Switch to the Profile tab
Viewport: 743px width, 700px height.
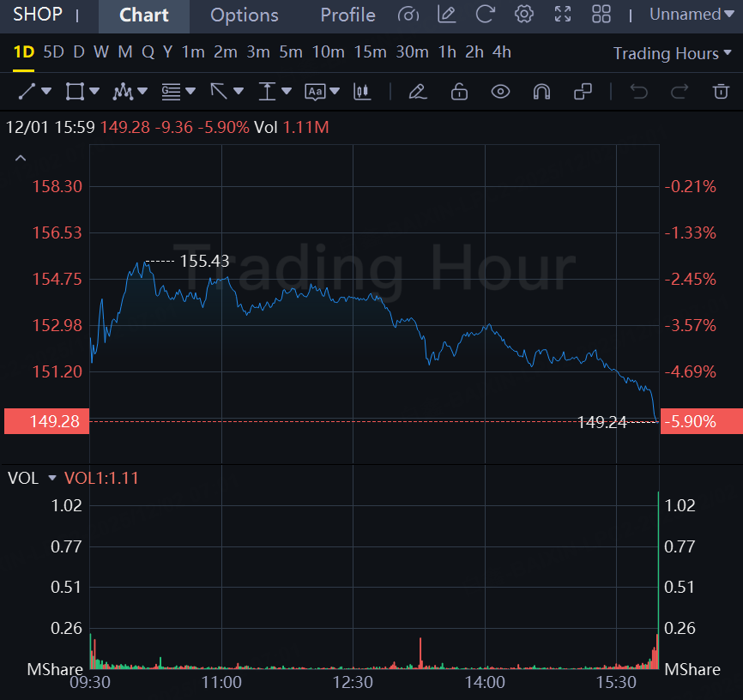pos(347,15)
